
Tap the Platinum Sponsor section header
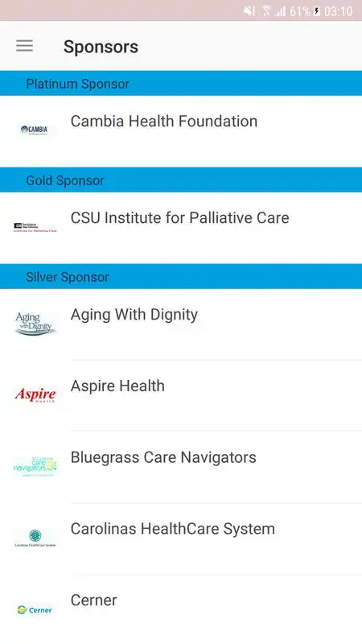tap(181, 84)
